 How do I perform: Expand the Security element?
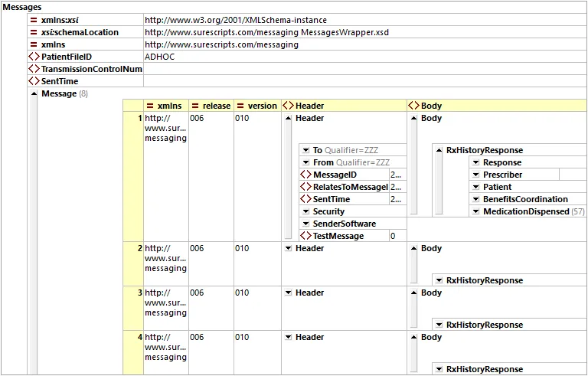305,211
